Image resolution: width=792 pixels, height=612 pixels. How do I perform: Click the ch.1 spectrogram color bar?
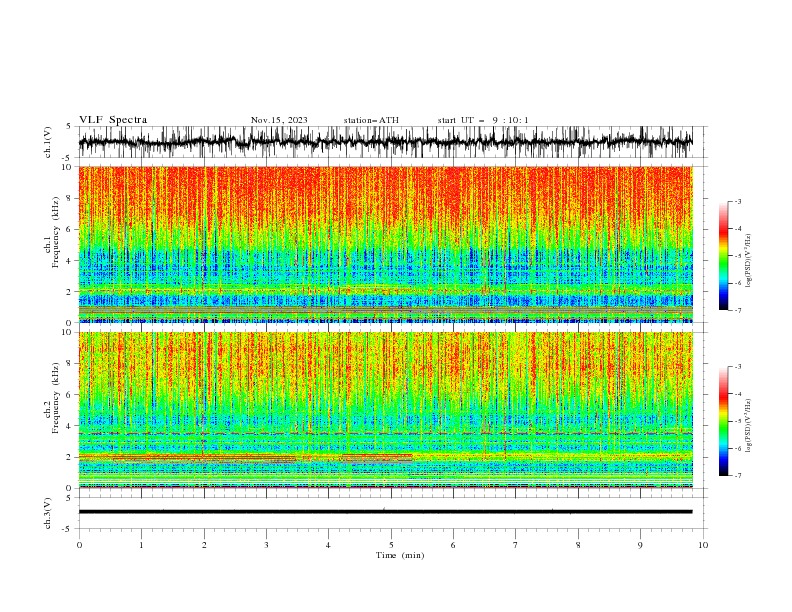click(x=723, y=256)
